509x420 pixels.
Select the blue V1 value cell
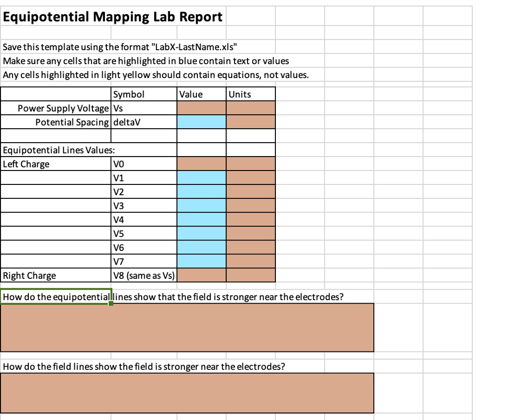[201, 177]
